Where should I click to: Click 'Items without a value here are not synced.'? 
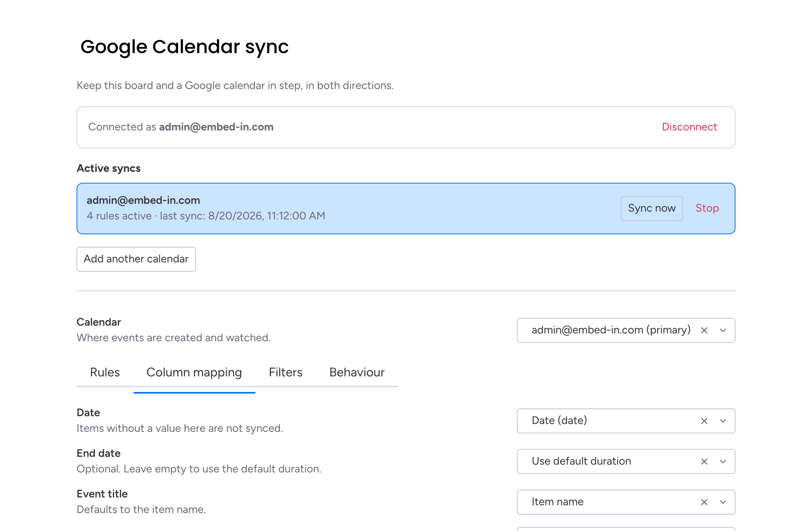tap(180, 428)
